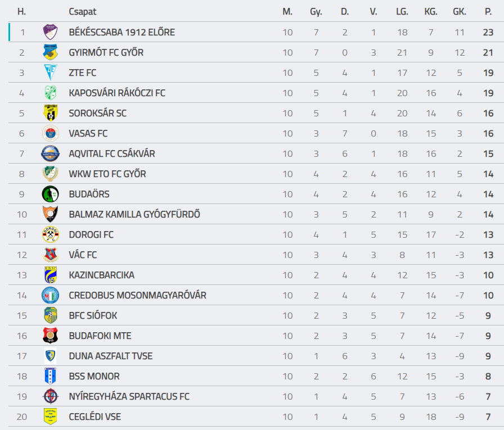Click the Ceglédi VSE yellow shield logo
The height and width of the screenshot is (430, 504).
[51, 417]
